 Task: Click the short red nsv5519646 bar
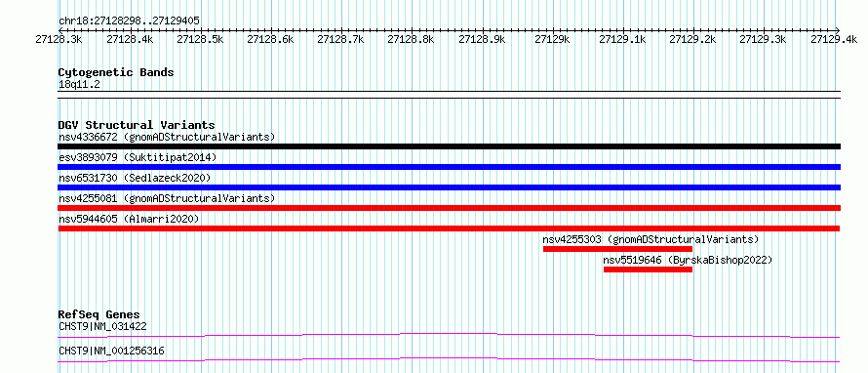649,269
